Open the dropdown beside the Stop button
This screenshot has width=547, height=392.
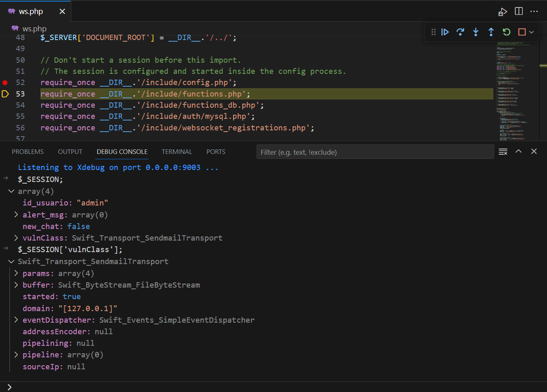coord(531,32)
